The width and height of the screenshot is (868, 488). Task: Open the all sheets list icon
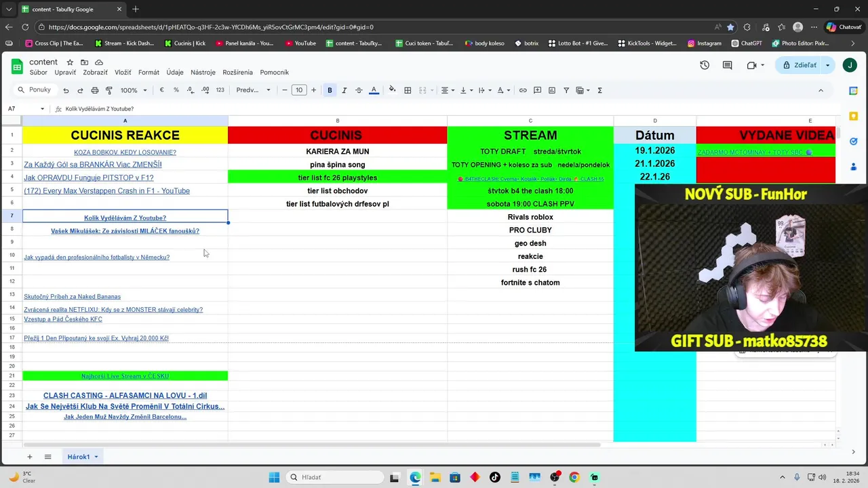pos(47,457)
